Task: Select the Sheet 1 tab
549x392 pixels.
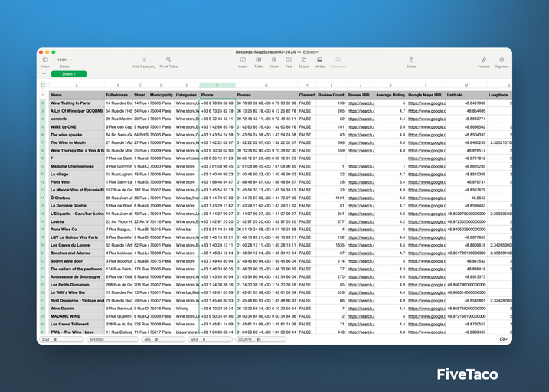Action: tap(69, 74)
